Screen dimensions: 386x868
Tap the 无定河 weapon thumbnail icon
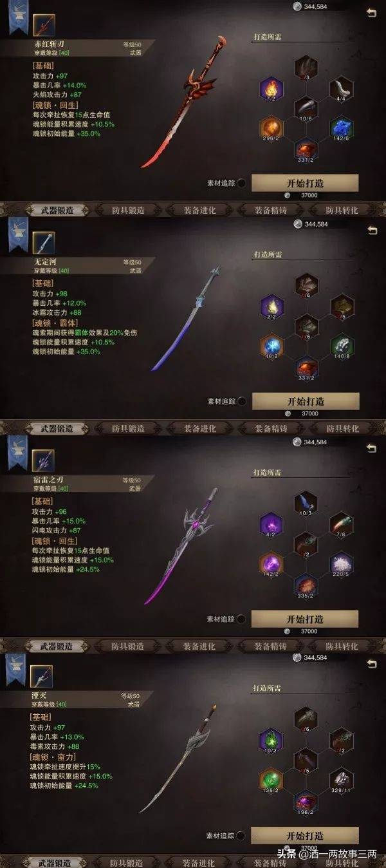(44, 242)
